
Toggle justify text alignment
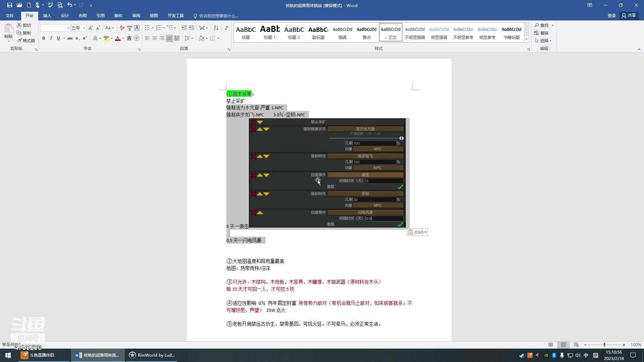[x=169, y=38]
